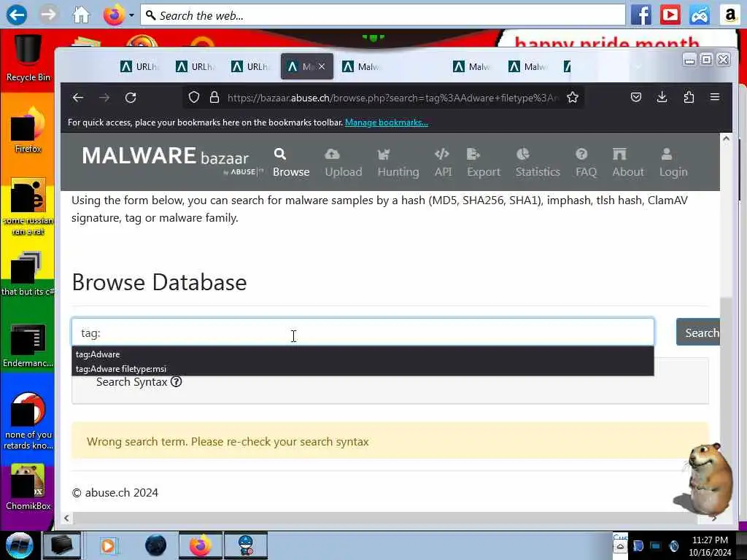The width and height of the screenshot is (747, 560).
Task: Switch to Firefox in the taskbar
Action: [200, 545]
